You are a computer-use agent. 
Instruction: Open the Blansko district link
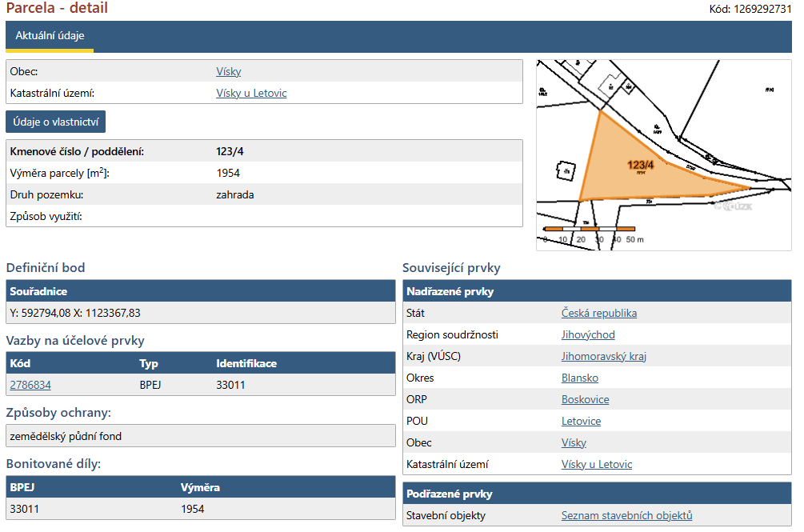(x=579, y=378)
